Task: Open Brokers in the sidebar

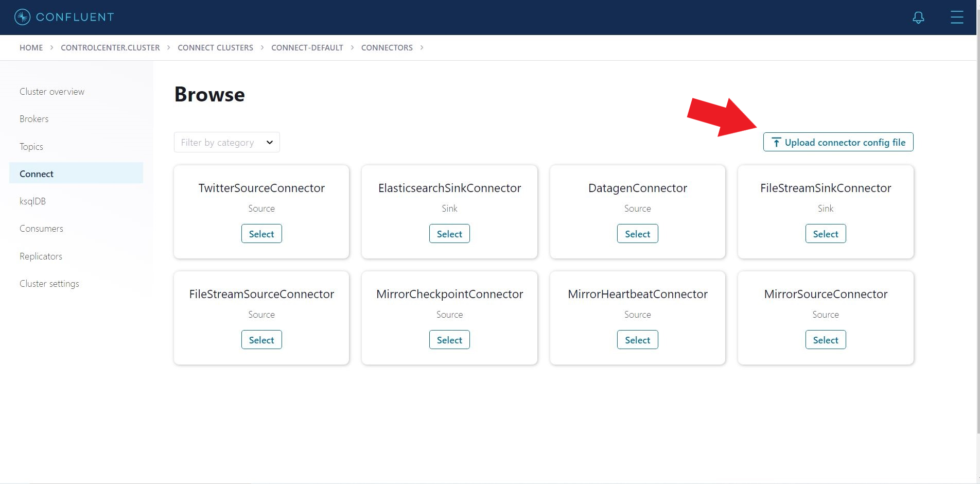Action: pos(34,119)
